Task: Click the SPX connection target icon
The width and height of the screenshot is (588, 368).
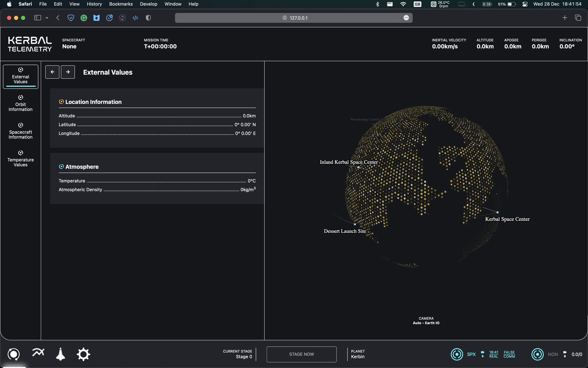Action: click(457, 354)
